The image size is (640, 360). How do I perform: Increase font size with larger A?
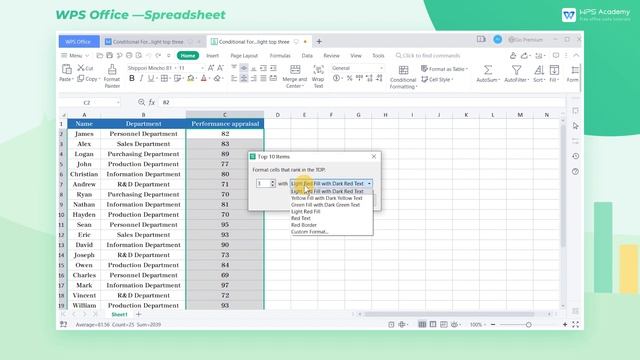211,68
